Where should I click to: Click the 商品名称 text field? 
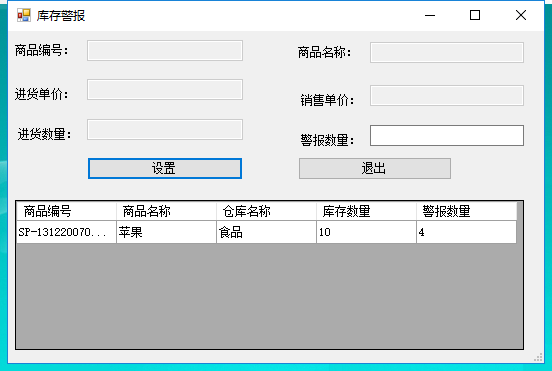[447, 52]
